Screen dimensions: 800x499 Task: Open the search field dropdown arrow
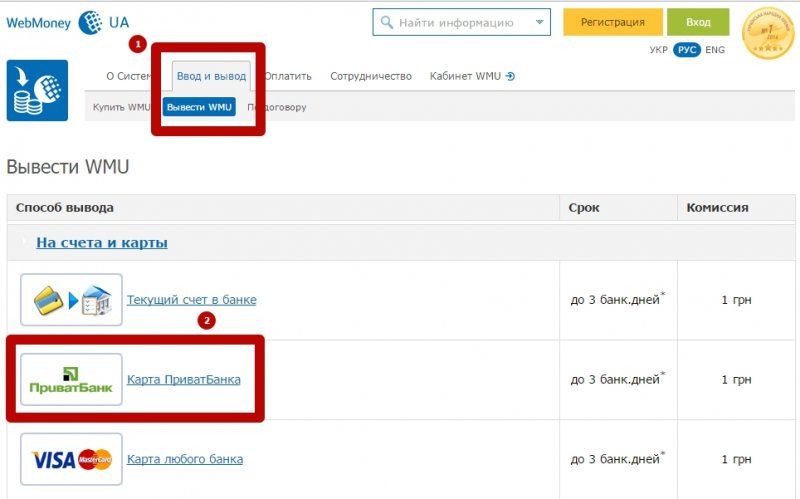point(540,22)
